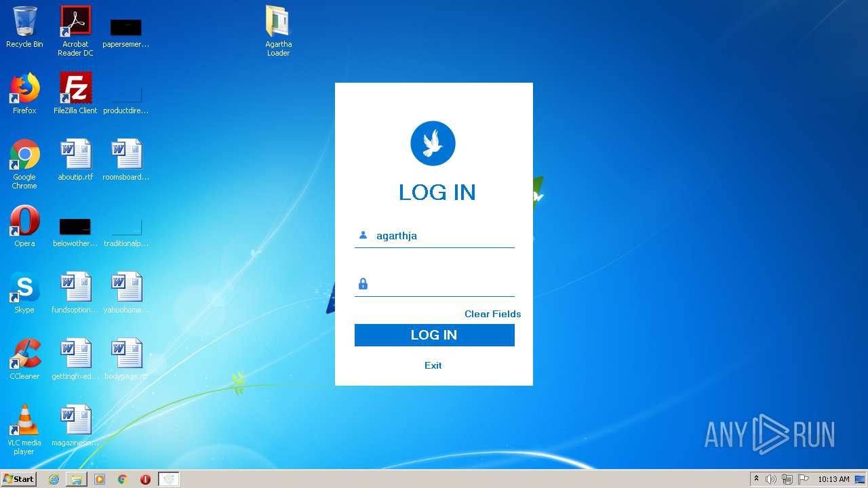Click the active loader taskbar button
Screen dimensions: 868x488
(x=169, y=479)
